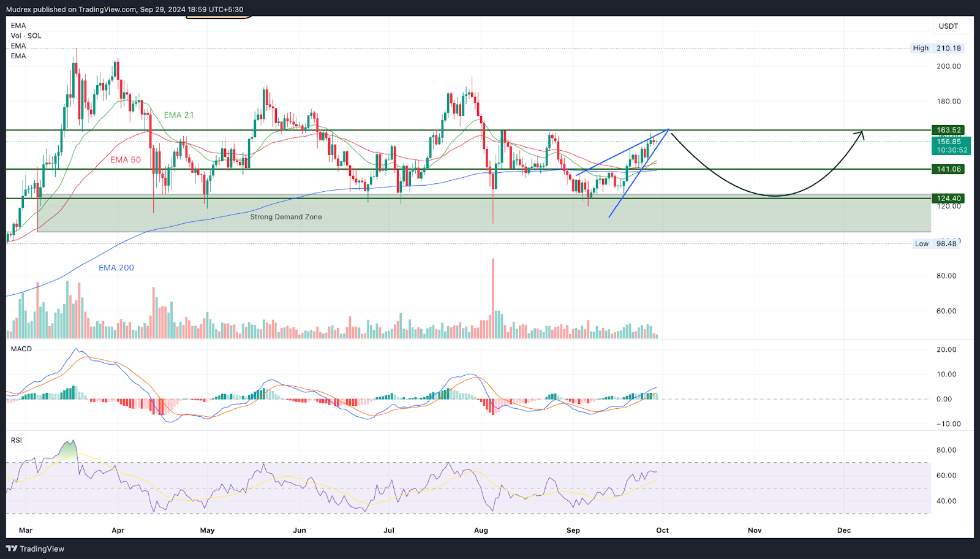The image size is (980, 559).
Task: Click the May label on time axis
Action: pyautogui.click(x=208, y=530)
